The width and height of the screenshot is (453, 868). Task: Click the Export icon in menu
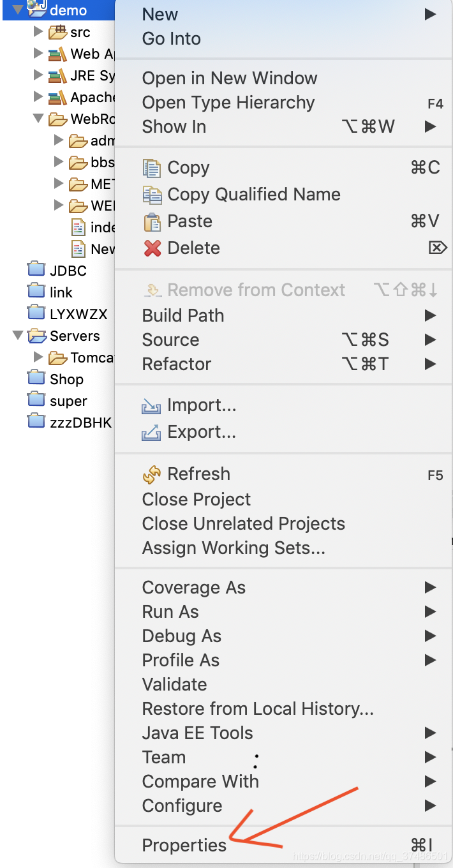(x=151, y=433)
